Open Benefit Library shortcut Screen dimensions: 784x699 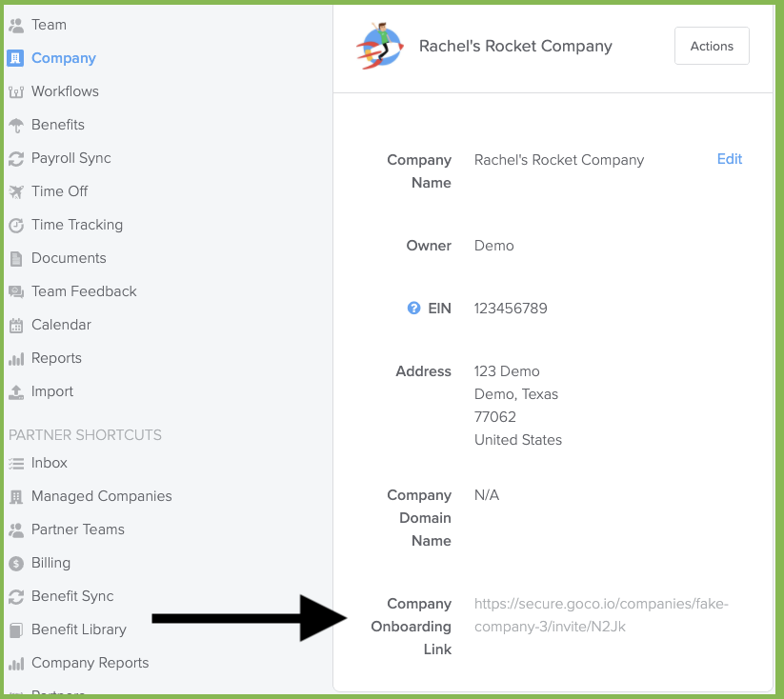79,629
